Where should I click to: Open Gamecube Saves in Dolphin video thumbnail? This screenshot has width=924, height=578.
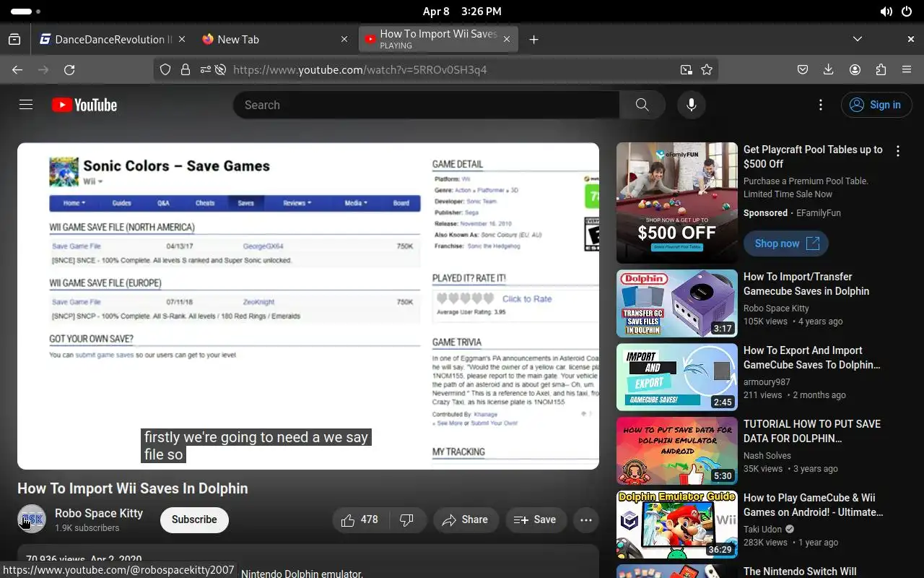[x=677, y=303]
